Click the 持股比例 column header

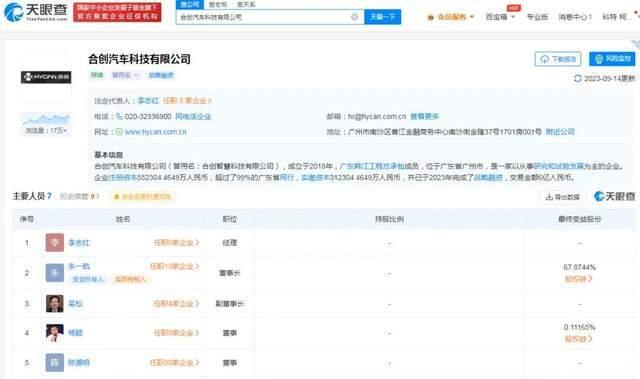pyautogui.click(x=389, y=219)
